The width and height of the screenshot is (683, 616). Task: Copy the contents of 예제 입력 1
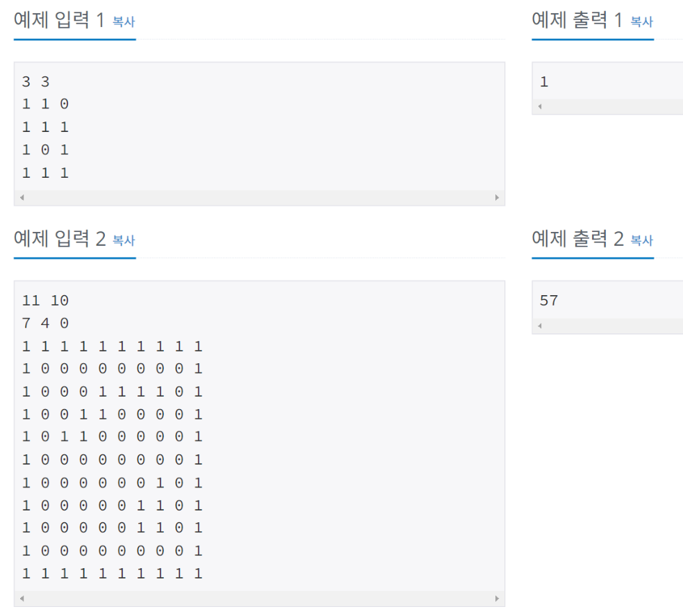click(x=123, y=22)
